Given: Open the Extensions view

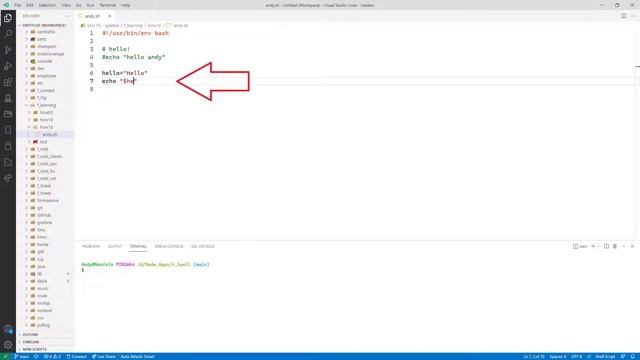Looking at the screenshot, I should click(x=8, y=82).
